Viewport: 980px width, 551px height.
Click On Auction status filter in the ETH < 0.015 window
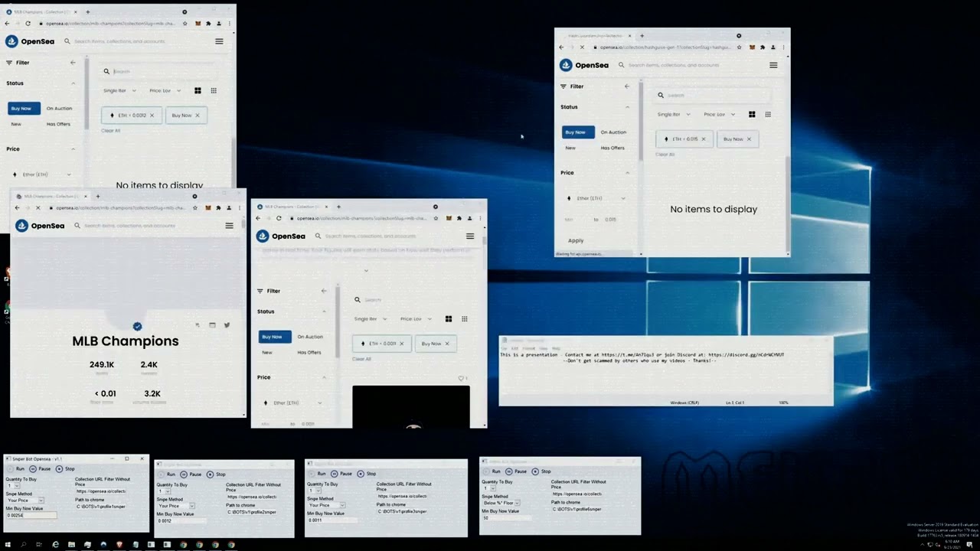613,132
